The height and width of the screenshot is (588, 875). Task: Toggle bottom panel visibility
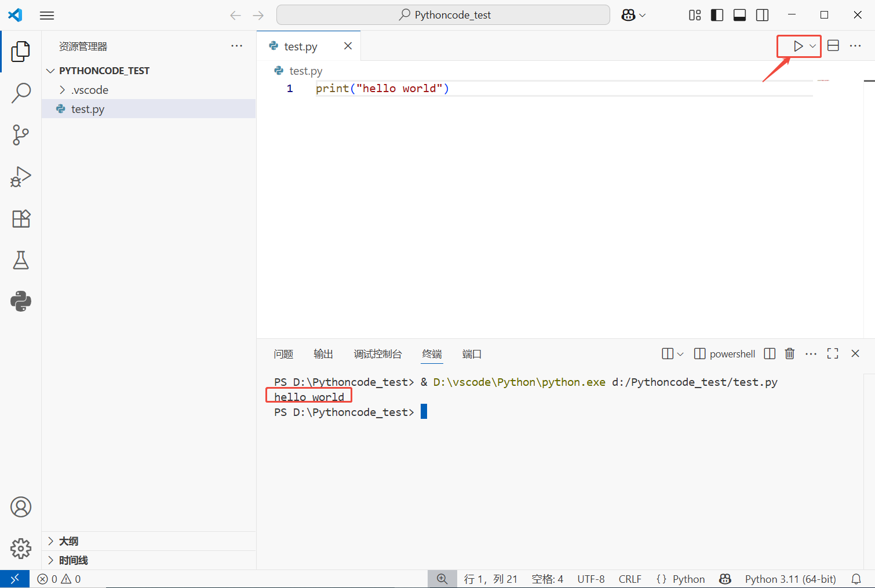pyautogui.click(x=739, y=15)
